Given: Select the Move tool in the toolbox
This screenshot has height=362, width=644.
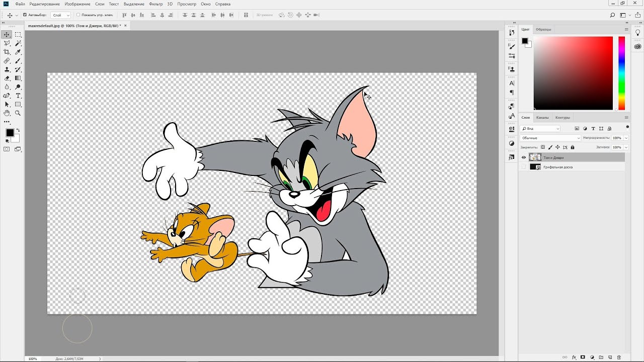Looking at the screenshot, I should (x=7, y=35).
